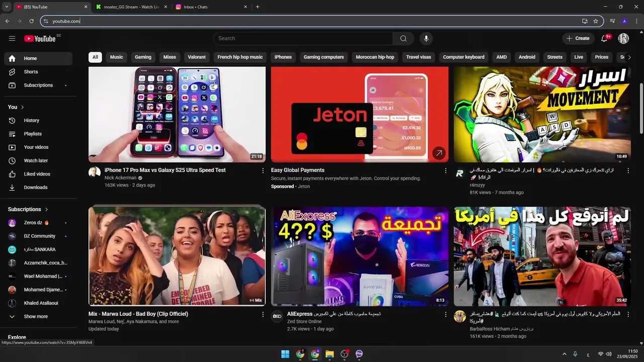Open Shorts from the sidebar
This screenshot has width=644, height=362.
pos(38,72)
